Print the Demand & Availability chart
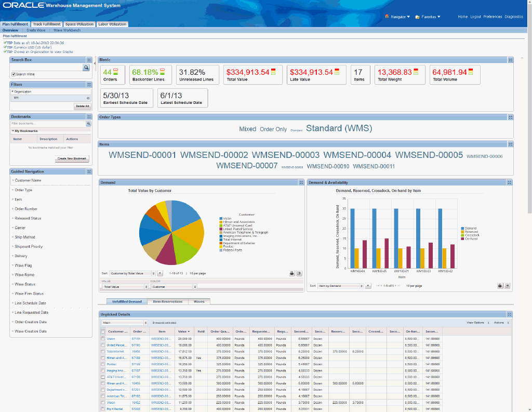 [500, 286]
